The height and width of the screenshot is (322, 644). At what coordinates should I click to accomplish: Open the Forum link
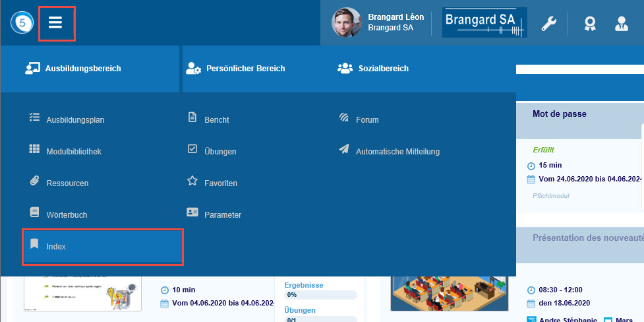point(366,120)
